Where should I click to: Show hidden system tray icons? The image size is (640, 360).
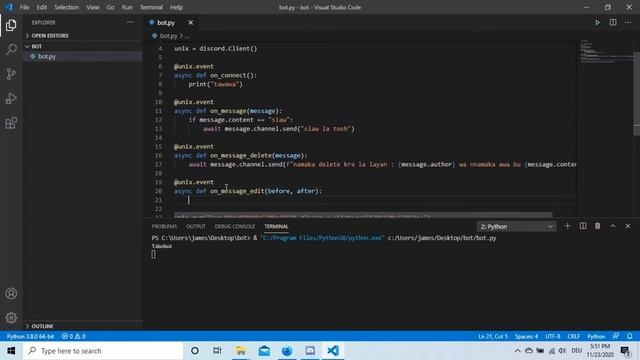(517, 351)
